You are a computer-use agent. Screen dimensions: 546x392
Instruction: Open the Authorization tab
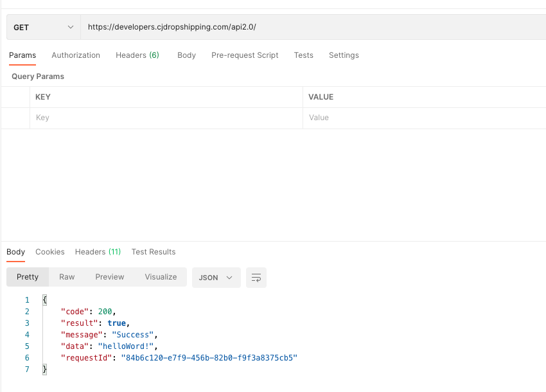tap(76, 55)
